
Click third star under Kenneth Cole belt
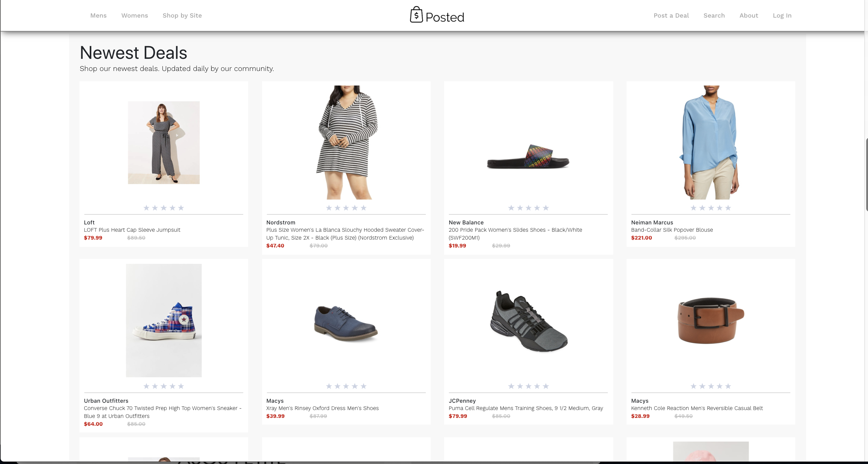tap(711, 386)
